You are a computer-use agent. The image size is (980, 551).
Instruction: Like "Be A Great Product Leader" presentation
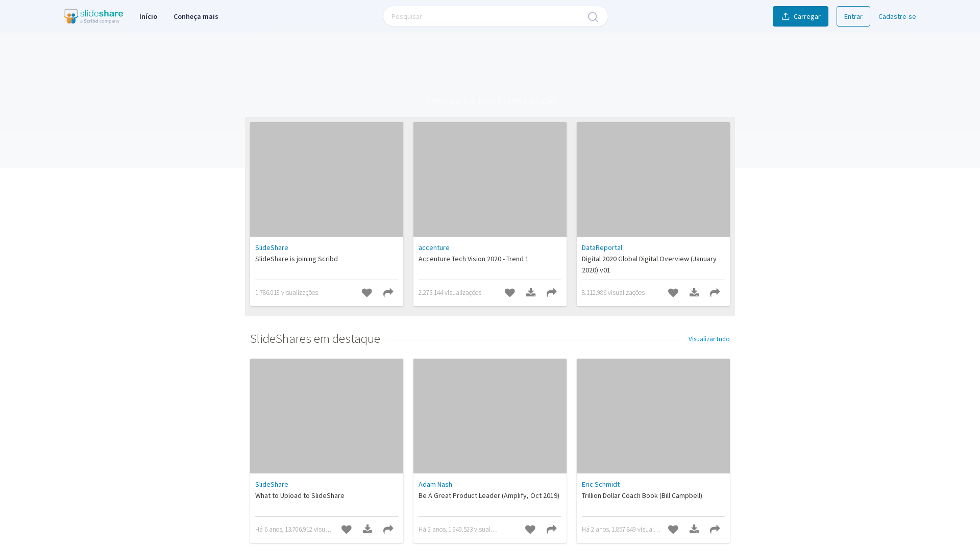pyautogui.click(x=530, y=530)
